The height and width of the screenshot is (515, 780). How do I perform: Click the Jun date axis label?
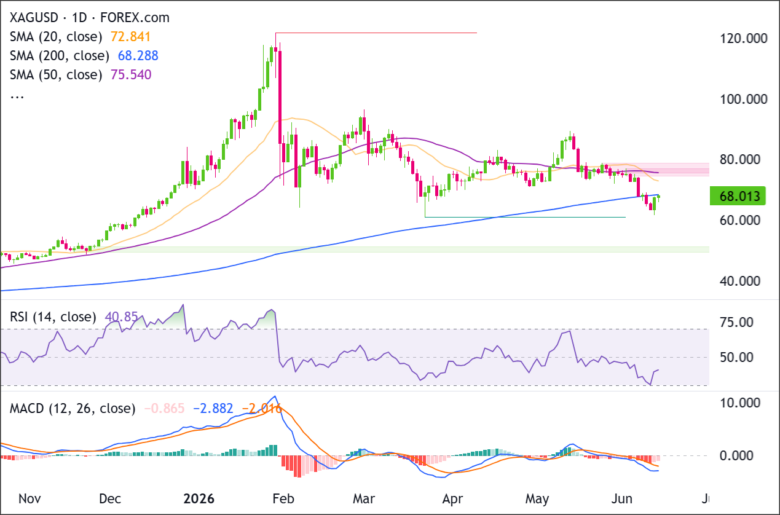[x=621, y=499]
